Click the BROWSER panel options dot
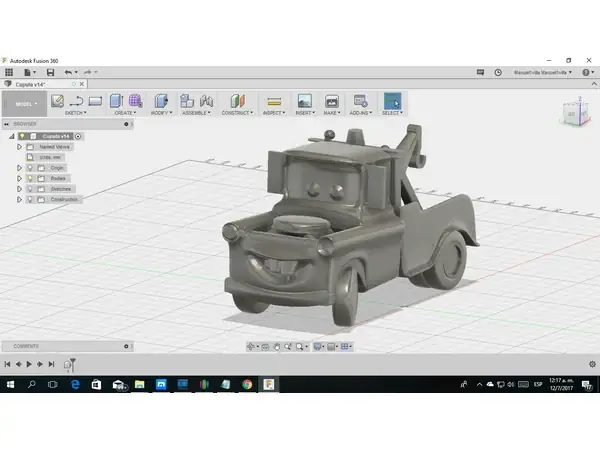Viewport: 600px width, 450px height. click(x=126, y=124)
